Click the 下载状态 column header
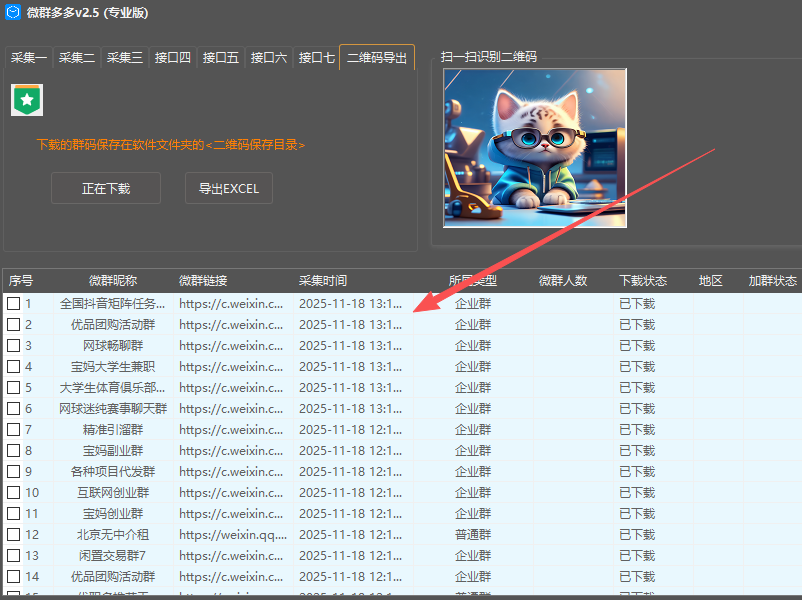Screen dimensions: 802x600 (643, 281)
